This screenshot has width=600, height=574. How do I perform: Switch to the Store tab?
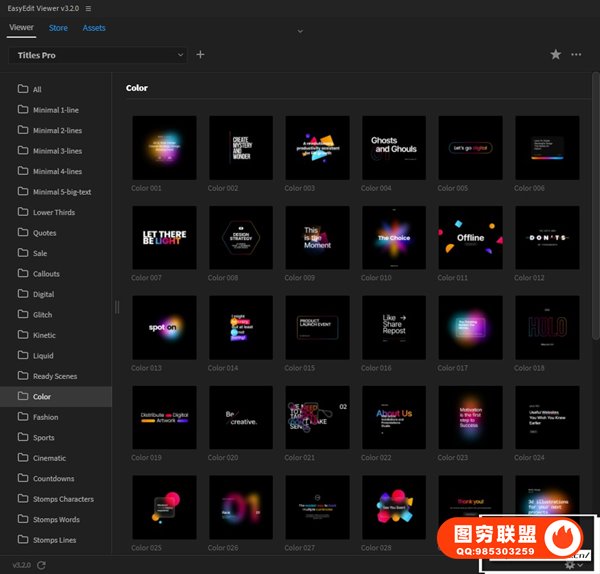58,28
